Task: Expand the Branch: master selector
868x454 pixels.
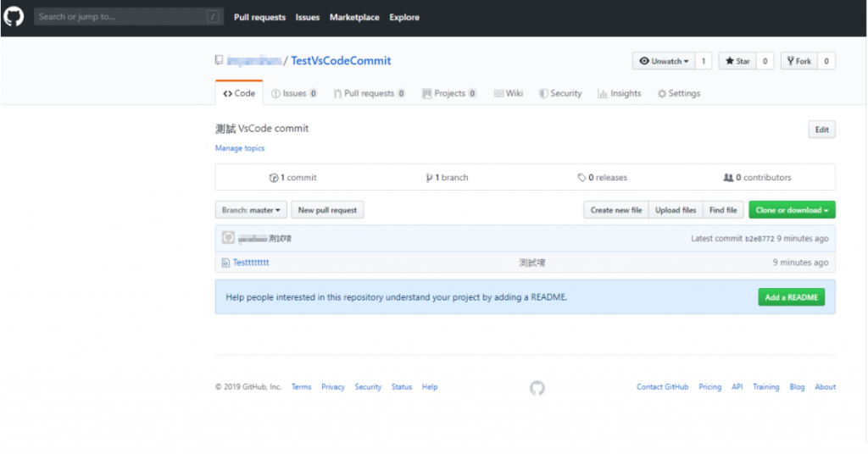Action: (251, 210)
